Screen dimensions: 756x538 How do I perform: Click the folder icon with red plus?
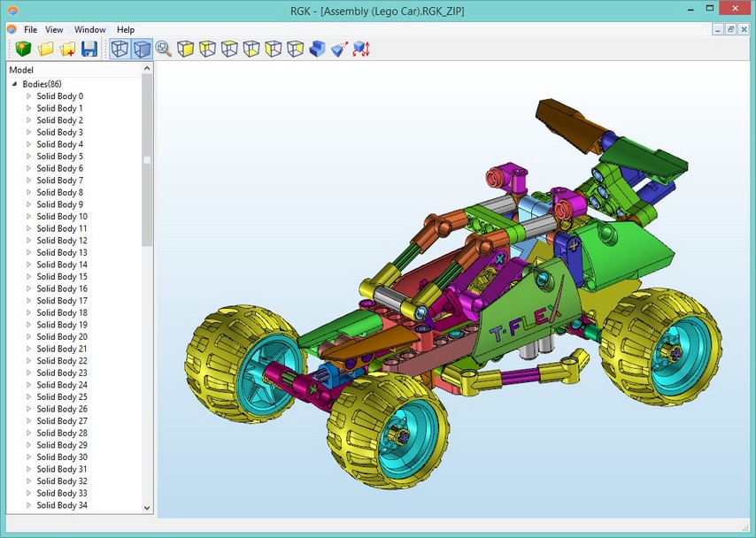click(x=68, y=50)
